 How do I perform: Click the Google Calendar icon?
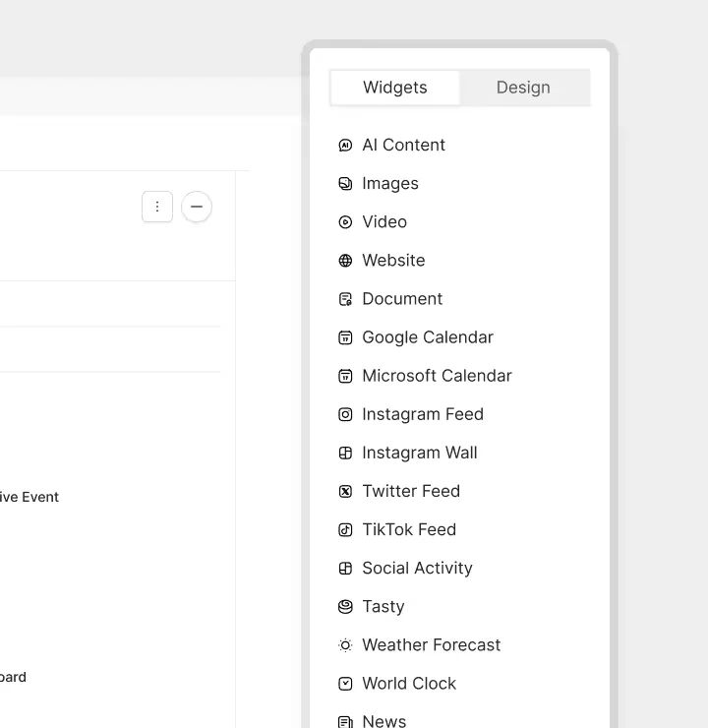pyautogui.click(x=345, y=337)
